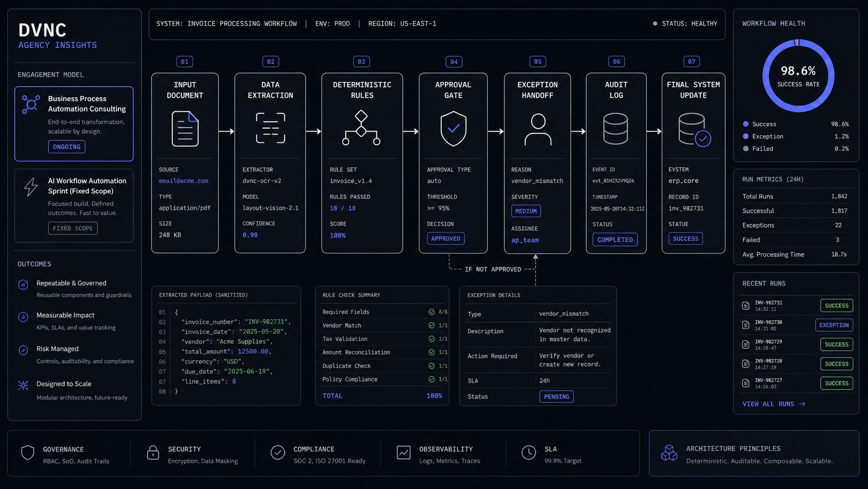This screenshot has width=868, height=489.
Task: Click the Failed legend color dot
Action: [746, 149]
